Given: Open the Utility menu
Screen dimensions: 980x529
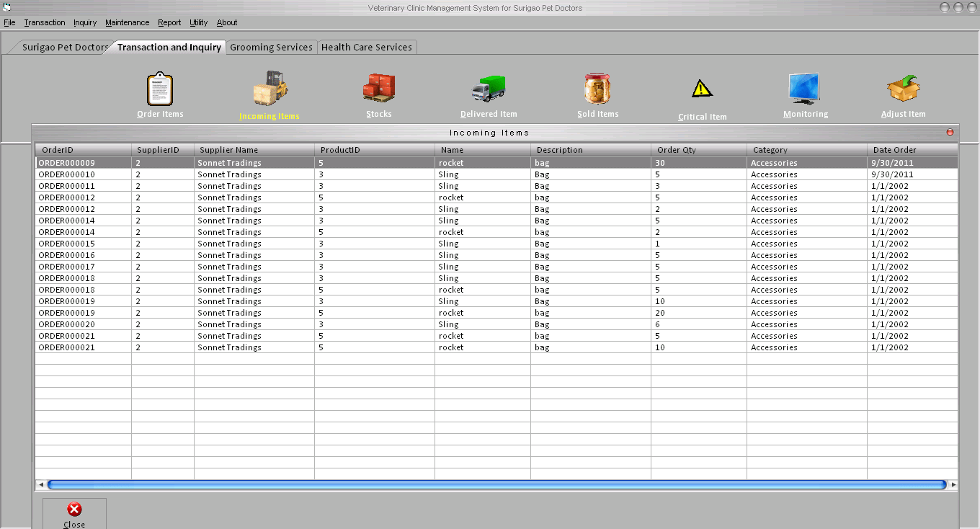Looking at the screenshot, I should pos(198,22).
